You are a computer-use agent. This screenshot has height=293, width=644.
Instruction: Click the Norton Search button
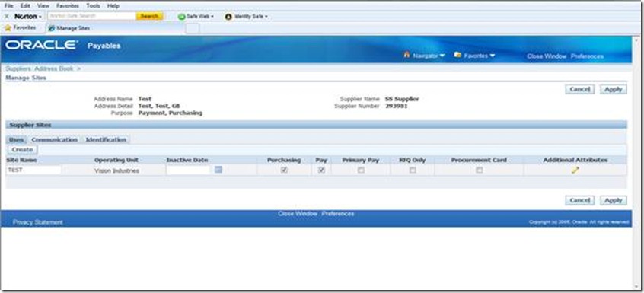pyautogui.click(x=149, y=17)
